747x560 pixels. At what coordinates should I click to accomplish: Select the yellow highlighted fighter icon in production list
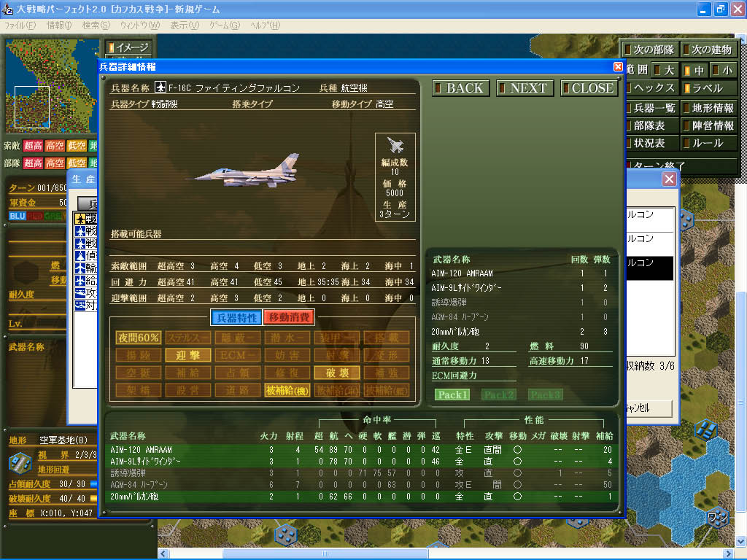tap(80, 219)
